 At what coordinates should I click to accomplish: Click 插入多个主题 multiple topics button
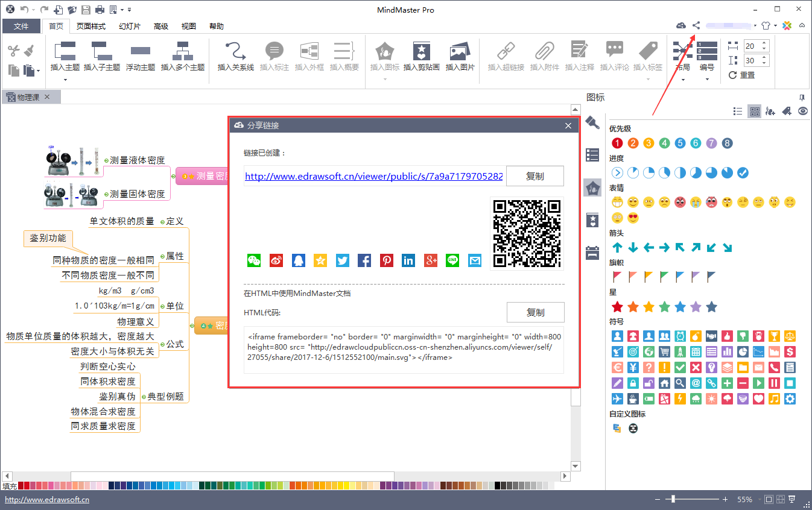coord(183,57)
